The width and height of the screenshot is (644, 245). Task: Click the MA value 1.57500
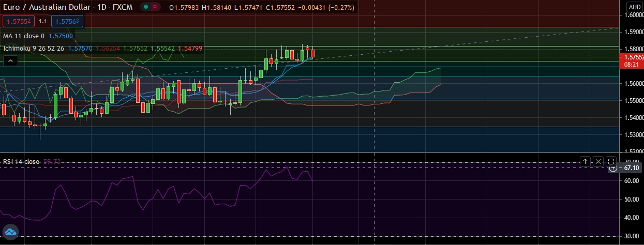tap(61, 36)
